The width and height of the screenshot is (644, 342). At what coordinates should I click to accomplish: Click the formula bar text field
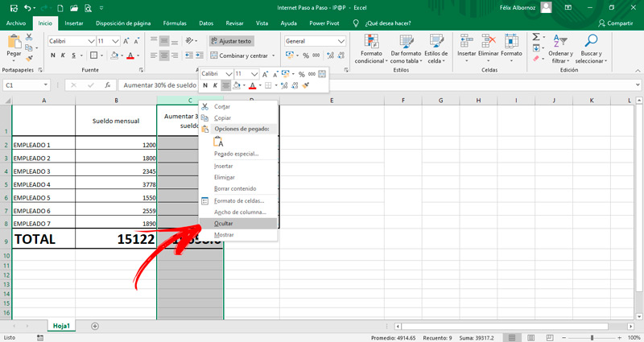pyautogui.click(x=376, y=85)
